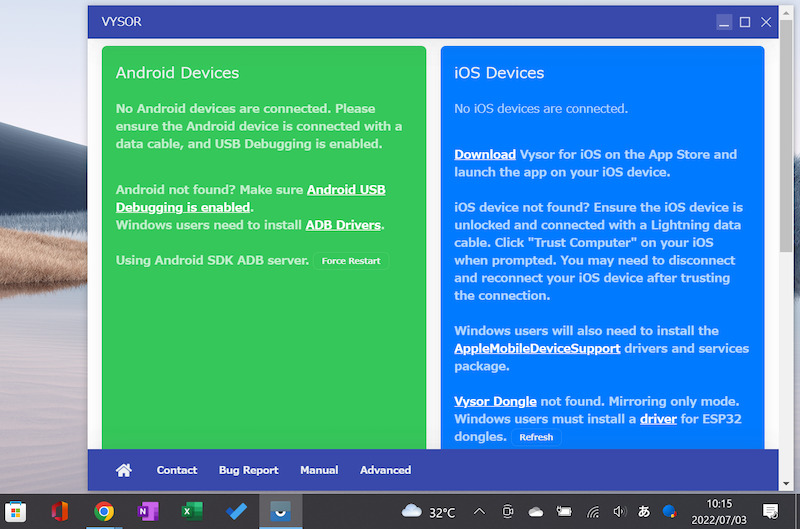This screenshot has width=800, height=529.
Task: Click the Home icon in Vysor's bottom bar
Action: tap(124, 470)
